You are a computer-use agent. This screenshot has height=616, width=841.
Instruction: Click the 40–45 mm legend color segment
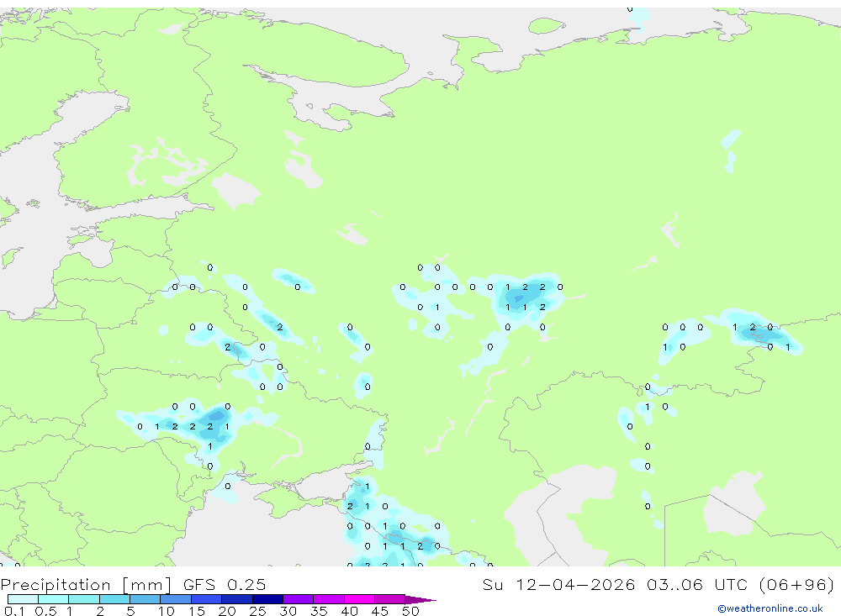(x=359, y=599)
